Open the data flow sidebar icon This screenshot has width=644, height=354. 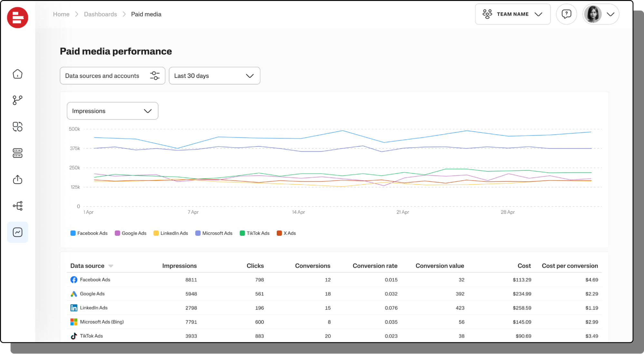point(18,206)
